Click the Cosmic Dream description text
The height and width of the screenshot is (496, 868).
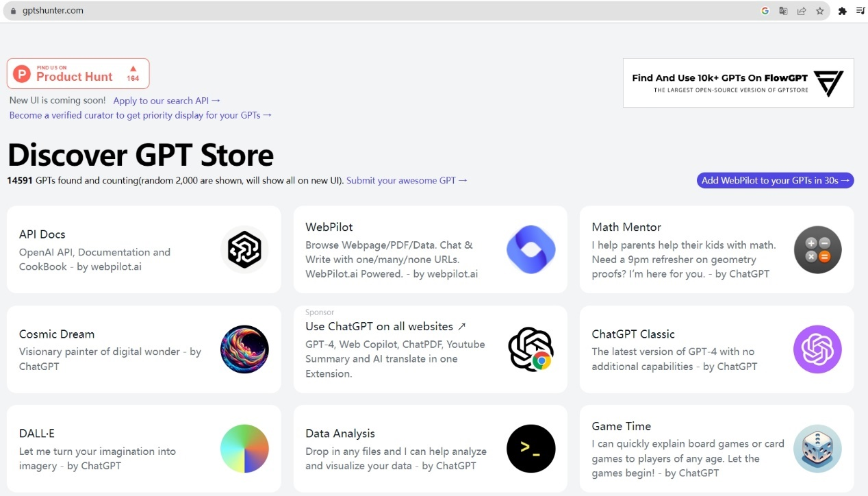(x=110, y=359)
